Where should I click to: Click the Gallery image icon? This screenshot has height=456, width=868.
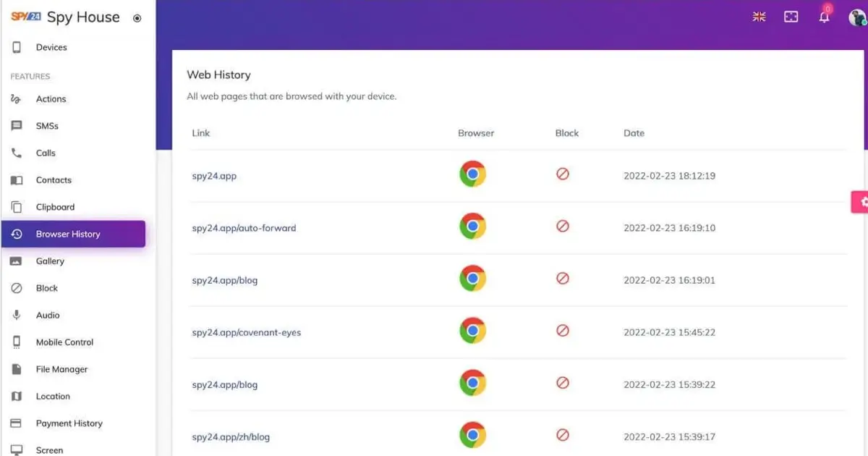(x=17, y=261)
